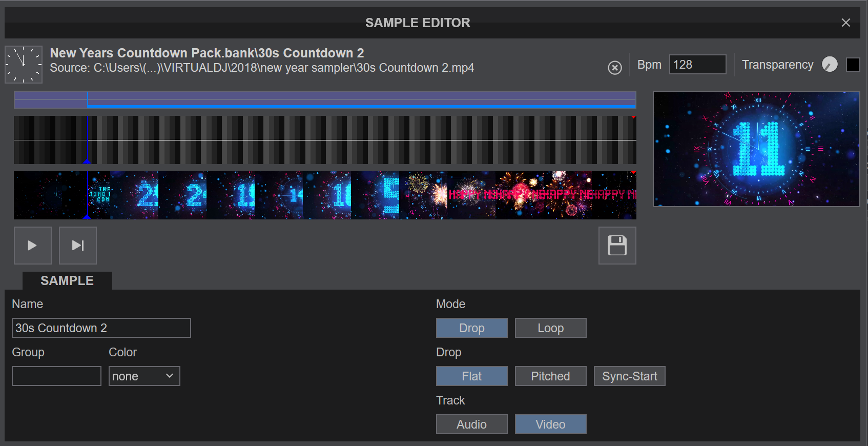Viewport: 868px width, 446px height.
Task: Set Mode to Loop
Action: (x=550, y=328)
